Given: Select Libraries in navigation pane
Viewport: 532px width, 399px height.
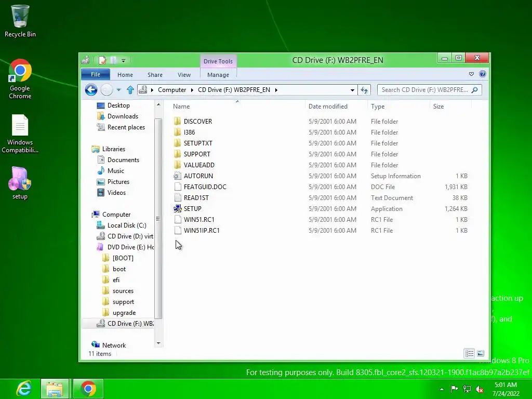Looking at the screenshot, I should 113,149.
